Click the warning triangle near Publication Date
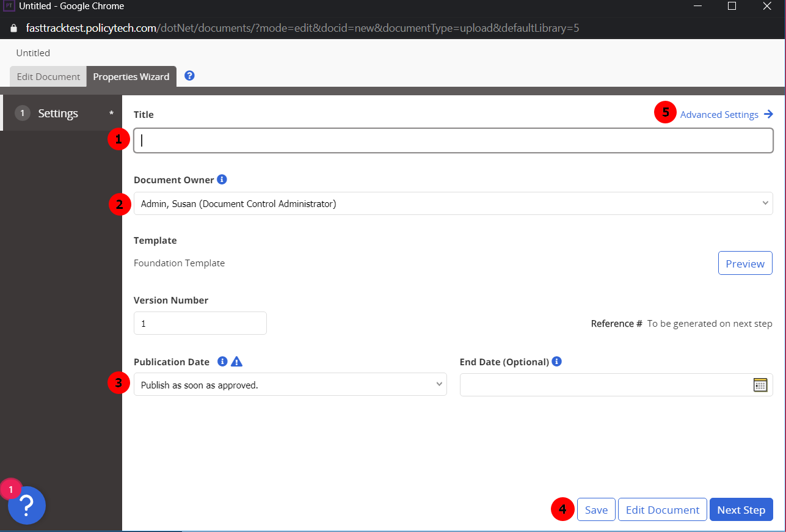Image resolution: width=786 pixels, height=532 pixels. [236, 362]
